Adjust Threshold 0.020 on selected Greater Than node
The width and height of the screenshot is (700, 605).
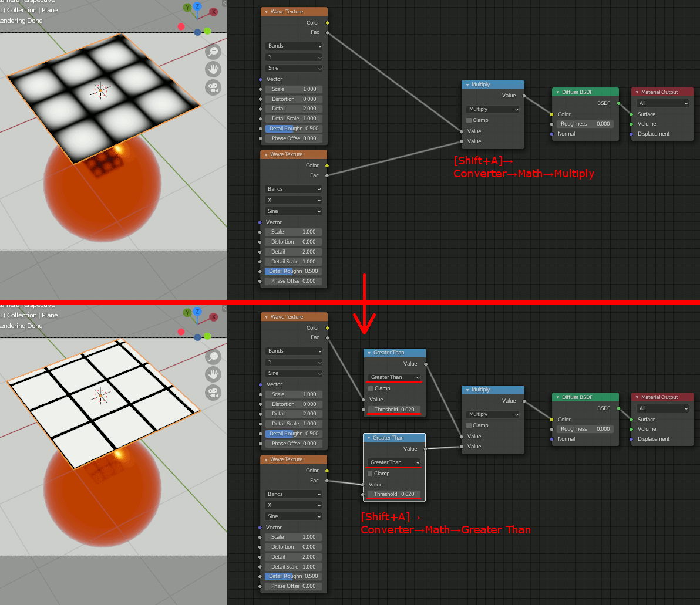(x=394, y=494)
